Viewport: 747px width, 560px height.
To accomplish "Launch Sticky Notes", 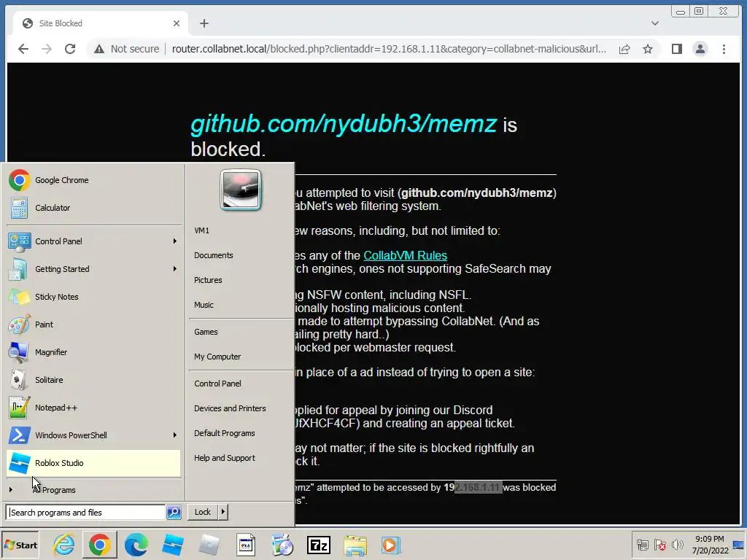I will [93, 297].
